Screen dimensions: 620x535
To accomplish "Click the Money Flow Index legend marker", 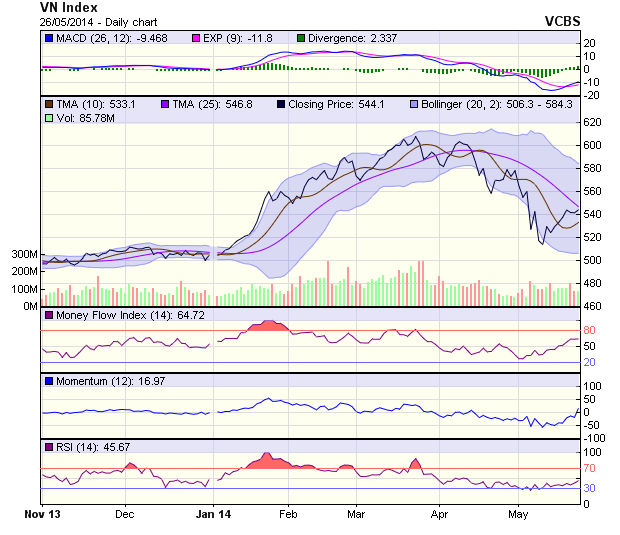I will 49,315.
